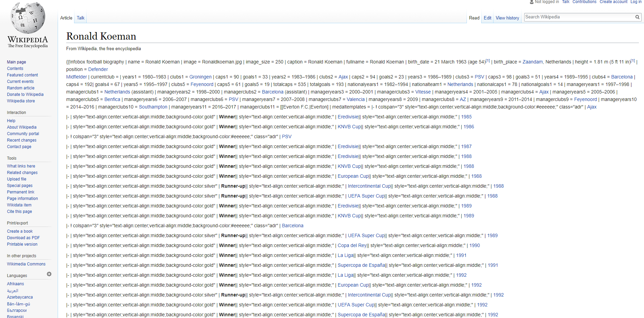Viewport: 644px width, 318px height.
Task: Click Donate to Wikipedia
Action: pyautogui.click(x=25, y=95)
